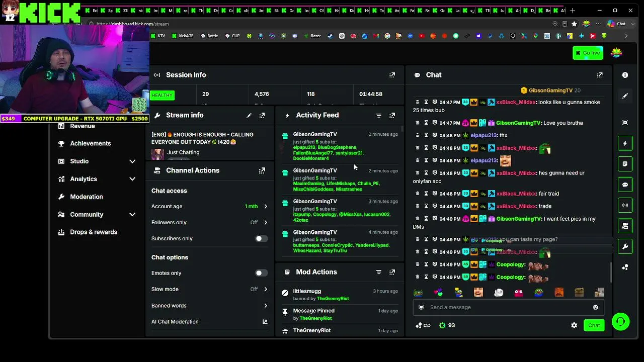Open Account age options chevron
The width and height of the screenshot is (644, 362).
(x=266, y=207)
